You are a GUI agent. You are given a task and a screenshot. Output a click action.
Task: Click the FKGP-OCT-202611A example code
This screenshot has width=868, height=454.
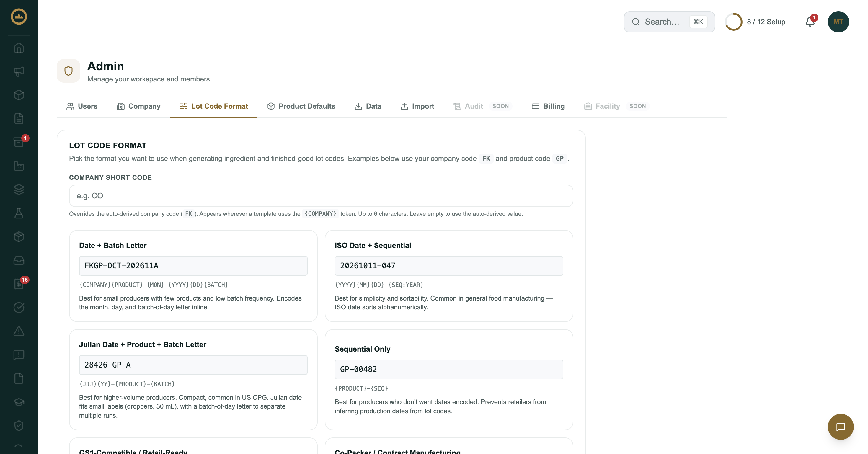pyautogui.click(x=193, y=266)
